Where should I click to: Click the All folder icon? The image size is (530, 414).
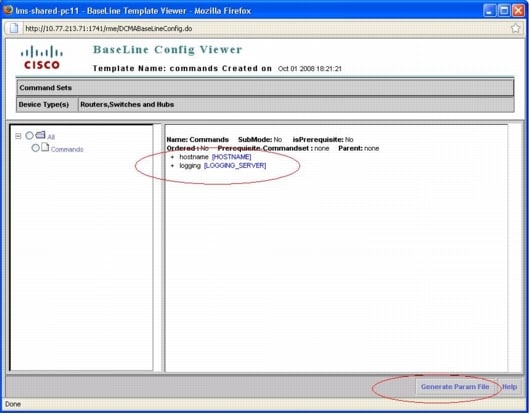[41, 135]
